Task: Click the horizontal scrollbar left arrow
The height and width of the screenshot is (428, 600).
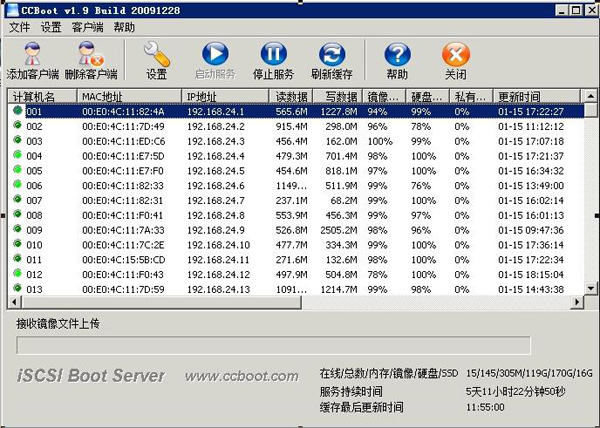Action: (15, 302)
